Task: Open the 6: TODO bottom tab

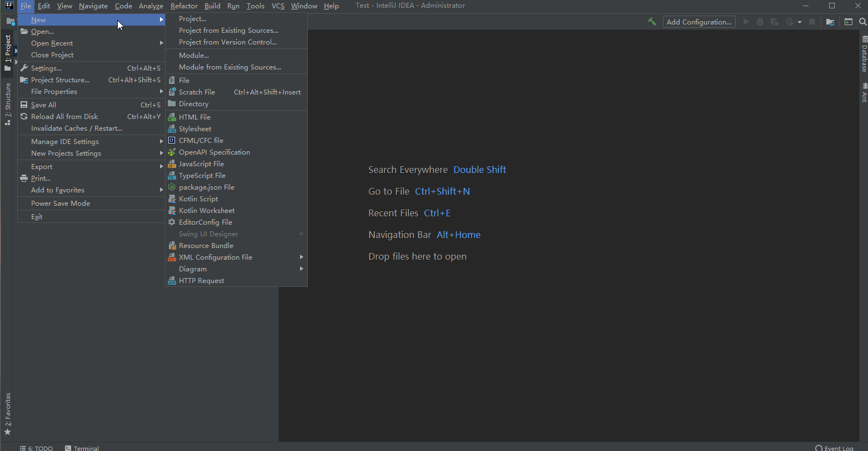Action: [x=37, y=448]
